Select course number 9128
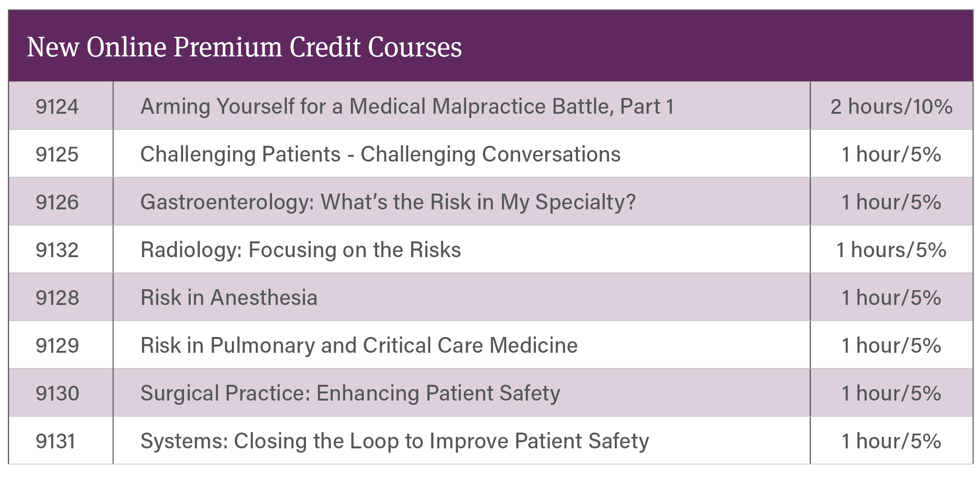Image resolution: width=980 pixels, height=478 pixels. click(57, 297)
